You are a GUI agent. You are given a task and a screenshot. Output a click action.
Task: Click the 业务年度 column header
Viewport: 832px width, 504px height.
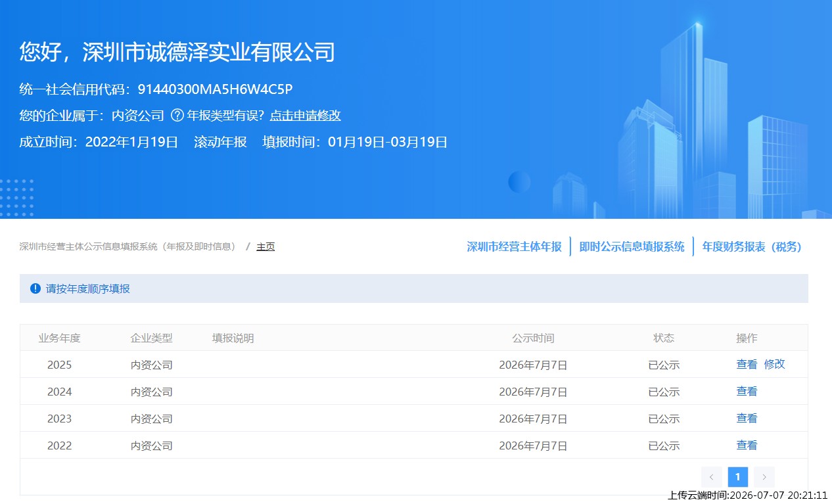[59, 338]
